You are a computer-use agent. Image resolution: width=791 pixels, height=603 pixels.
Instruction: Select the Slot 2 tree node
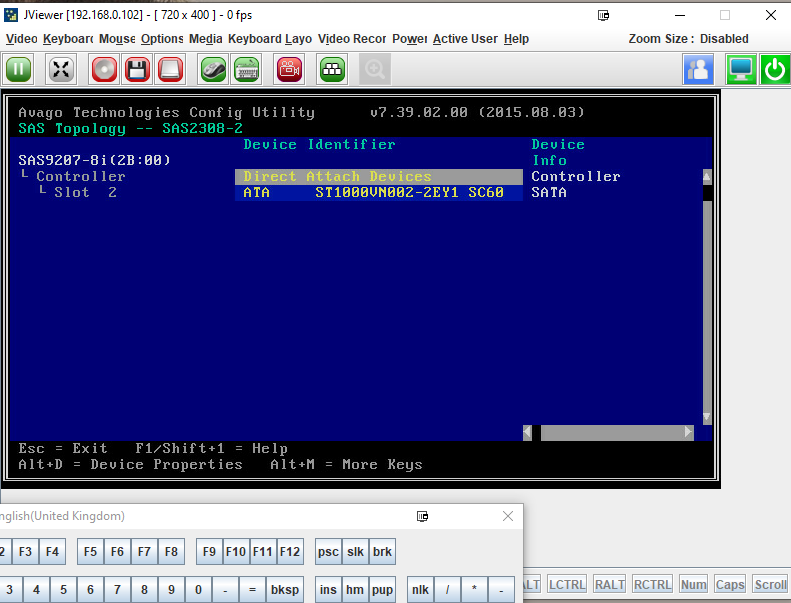click(x=85, y=192)
